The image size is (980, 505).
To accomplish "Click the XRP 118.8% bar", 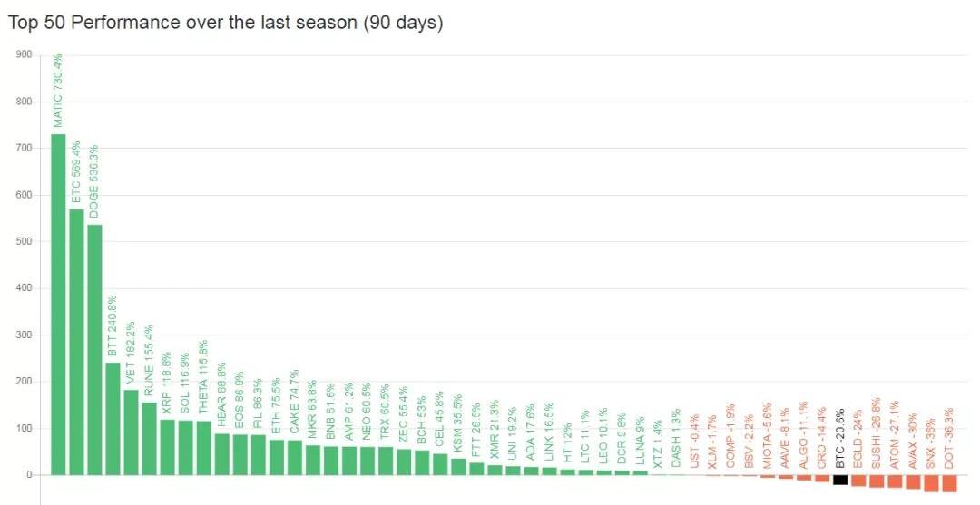I will [x=167, y=447].
